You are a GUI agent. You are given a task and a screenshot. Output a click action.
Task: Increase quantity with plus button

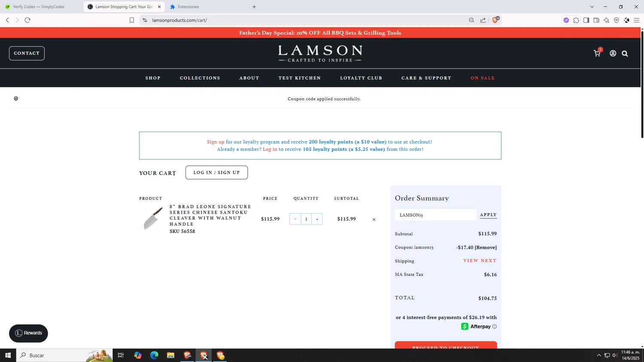(317, 219)
